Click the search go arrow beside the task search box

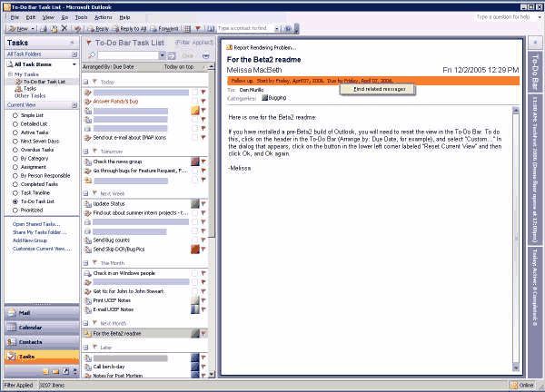(x=172, y=55)
